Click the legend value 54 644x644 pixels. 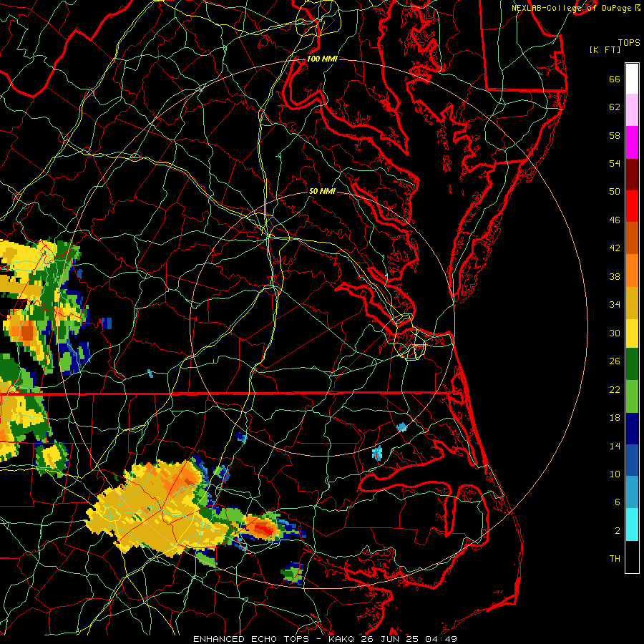pos(615,163)
